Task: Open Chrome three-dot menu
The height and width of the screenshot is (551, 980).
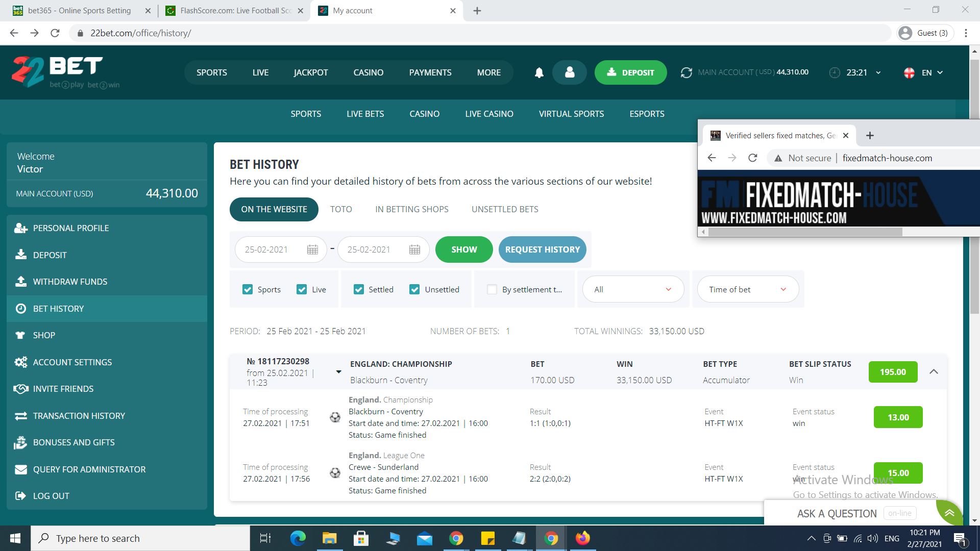Action: click(966, 33)
